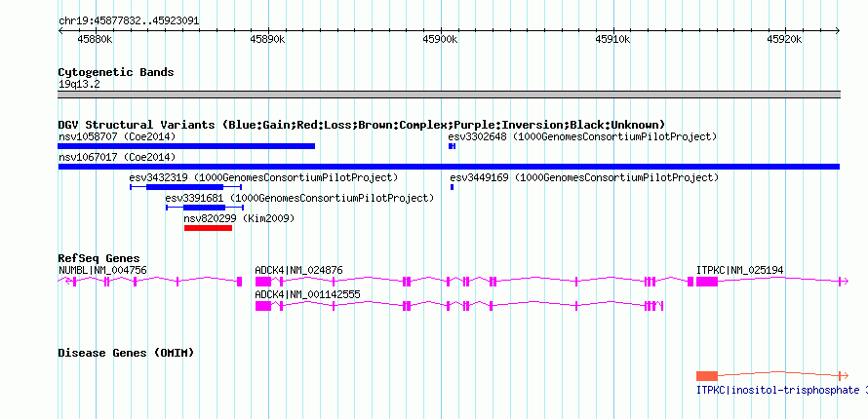The height and width of the screenshot is (419, 868).
Task: Click the 45880k ruler tick label
Action: coord(96,39)
